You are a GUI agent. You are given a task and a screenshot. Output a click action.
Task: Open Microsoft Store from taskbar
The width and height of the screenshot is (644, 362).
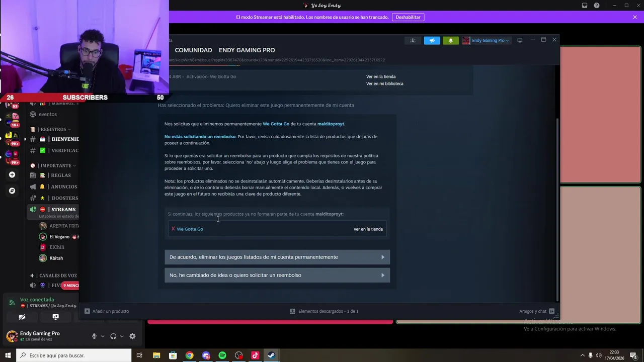tap(173, 355)
